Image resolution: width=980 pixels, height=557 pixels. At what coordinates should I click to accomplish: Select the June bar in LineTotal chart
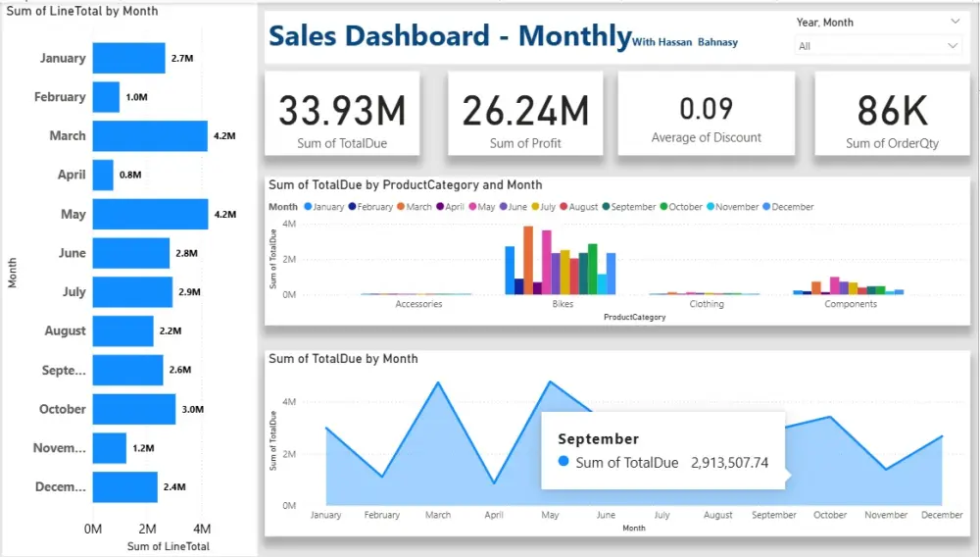[x=131, y=253]
